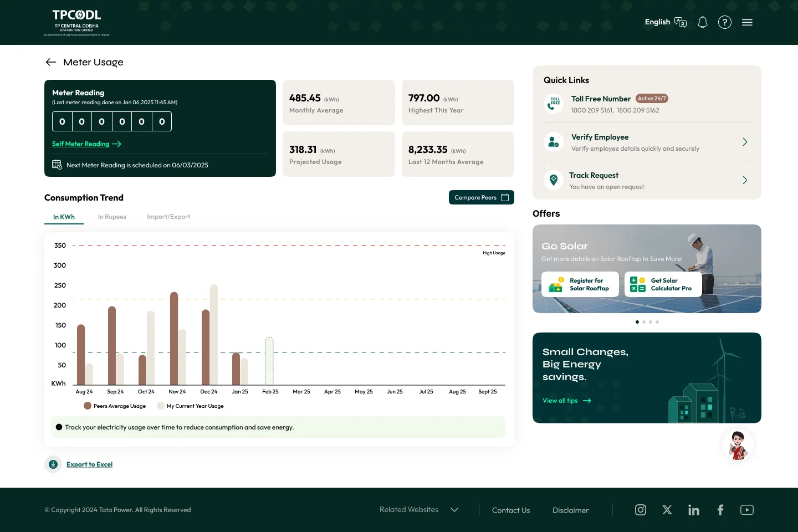The width and height of the screenshot is (798, 532).
Task: Click the Track Request location pin icon
Action: [x=554, y=180]
